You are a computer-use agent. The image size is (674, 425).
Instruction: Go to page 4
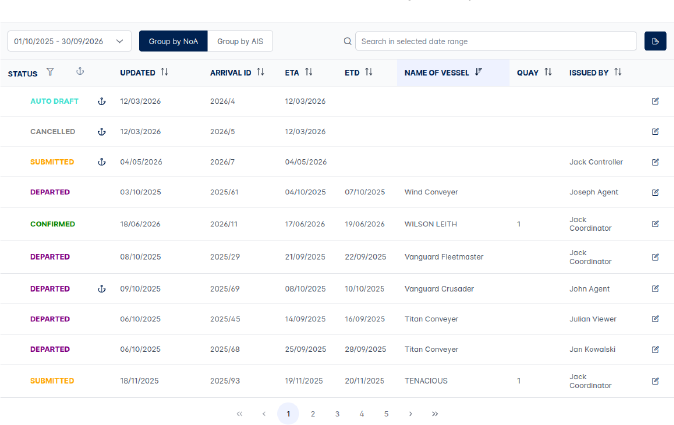(362, 414)
